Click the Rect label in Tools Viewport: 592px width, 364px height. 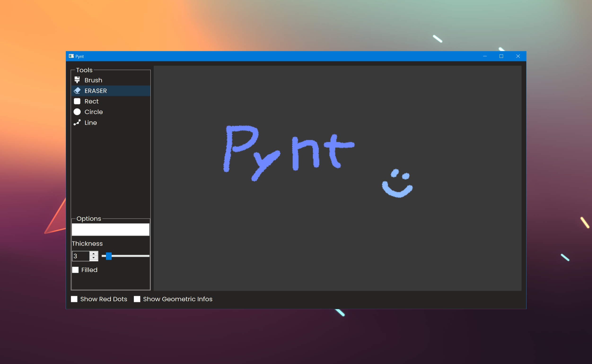[x=91, y=101]
